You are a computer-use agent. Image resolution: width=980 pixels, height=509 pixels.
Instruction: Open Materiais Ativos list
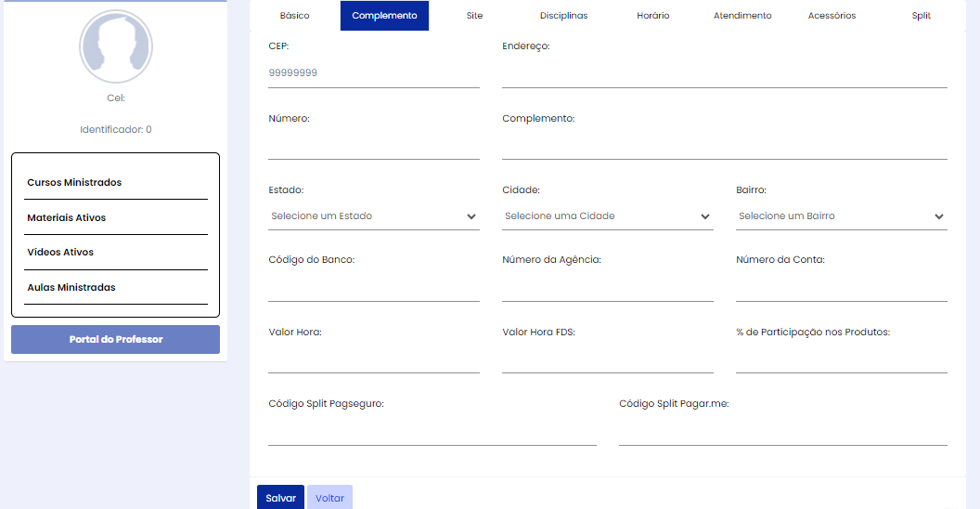tap(116, 217)
